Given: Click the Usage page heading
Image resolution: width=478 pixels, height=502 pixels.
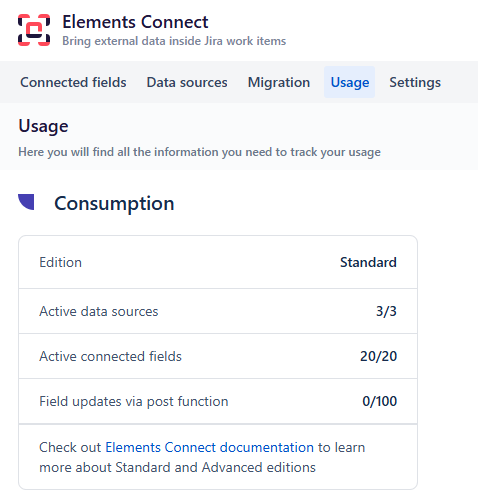Looking at the screenshot, I should (43, 126).
